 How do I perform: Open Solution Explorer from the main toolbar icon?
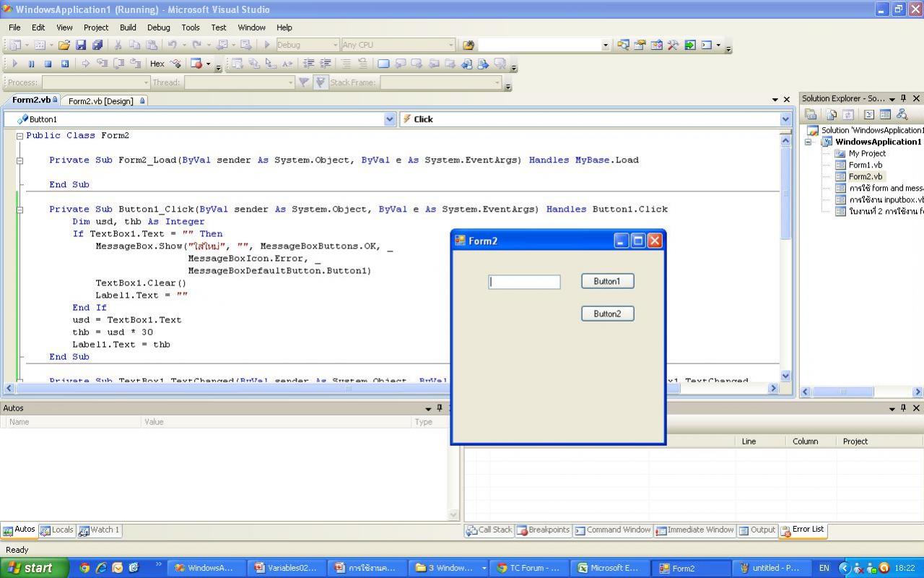point(623,45)
